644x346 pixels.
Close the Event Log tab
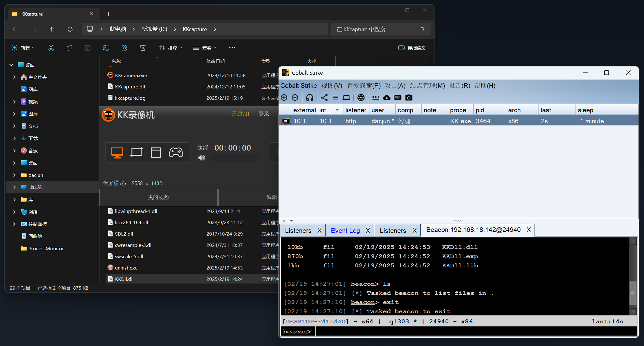(x=368, y=231)
